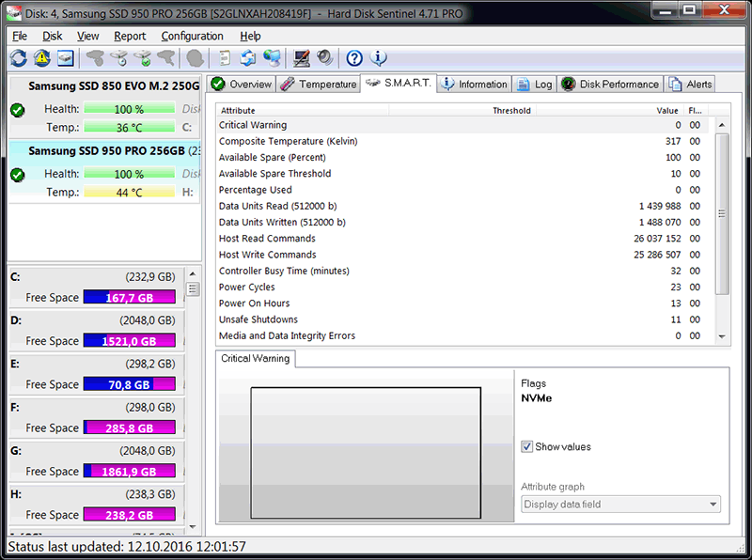
Task: Click green check icon of Samsung 850 EVO
Action: click(x=18, y=110)
